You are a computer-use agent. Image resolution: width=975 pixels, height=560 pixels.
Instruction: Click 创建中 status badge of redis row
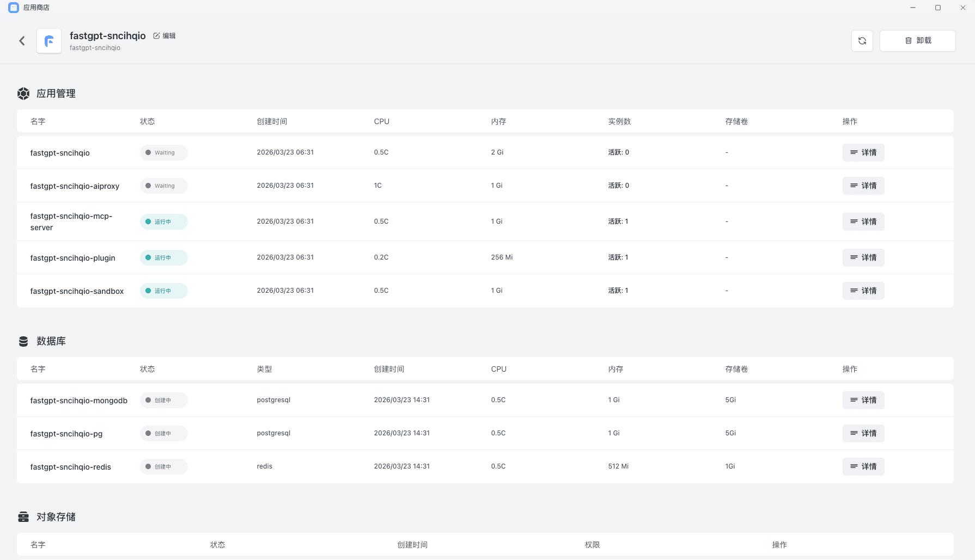pyautogui.click(x=164, y=466)
